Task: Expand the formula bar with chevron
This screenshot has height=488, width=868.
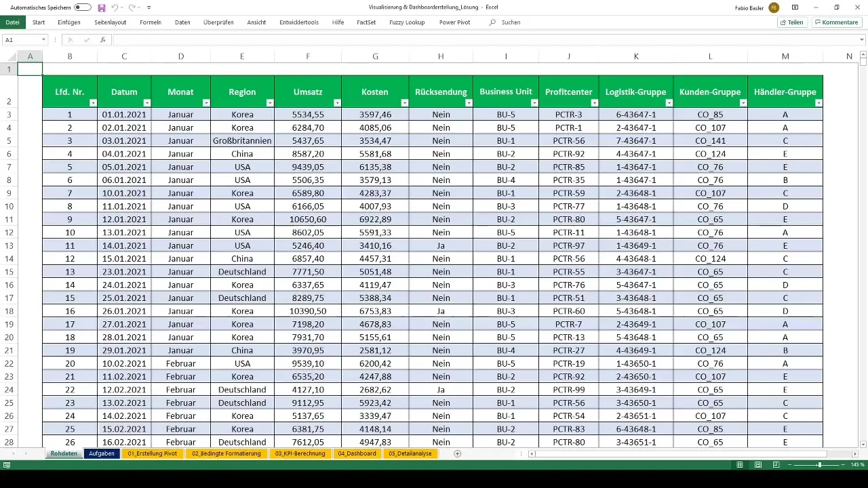Action: coord(862,40)
